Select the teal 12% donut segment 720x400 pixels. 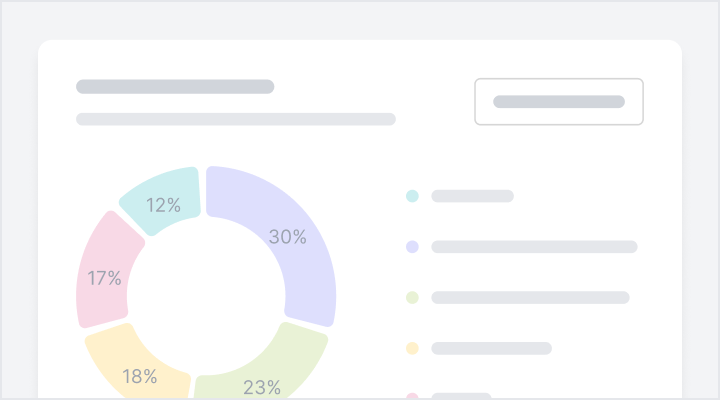click(x=160, y=198)
